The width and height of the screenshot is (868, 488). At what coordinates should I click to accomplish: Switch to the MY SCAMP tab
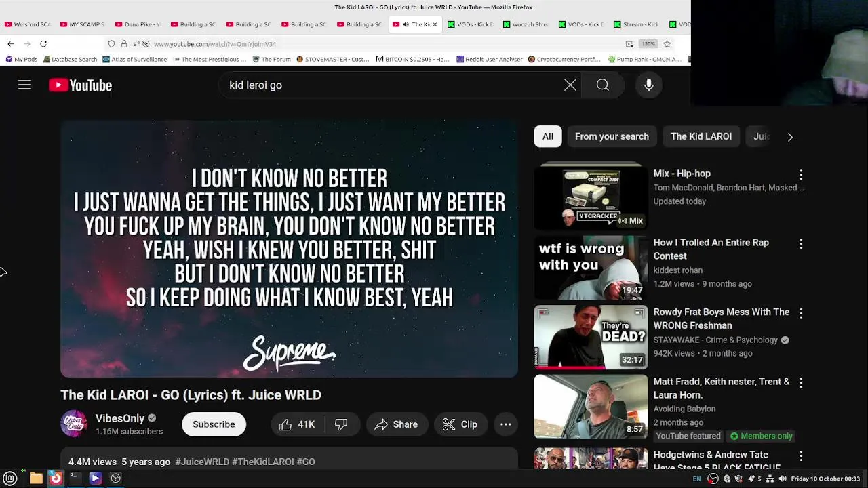click(x=82, y=24)
